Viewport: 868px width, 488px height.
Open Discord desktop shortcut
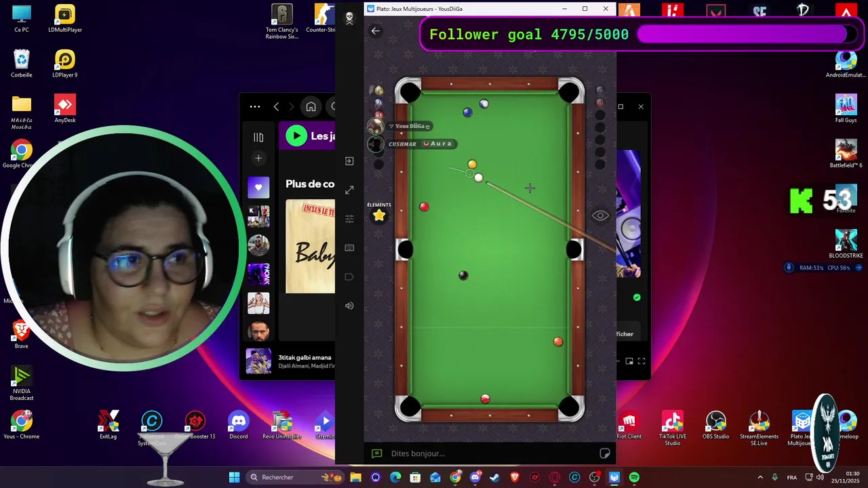(239, 426)
